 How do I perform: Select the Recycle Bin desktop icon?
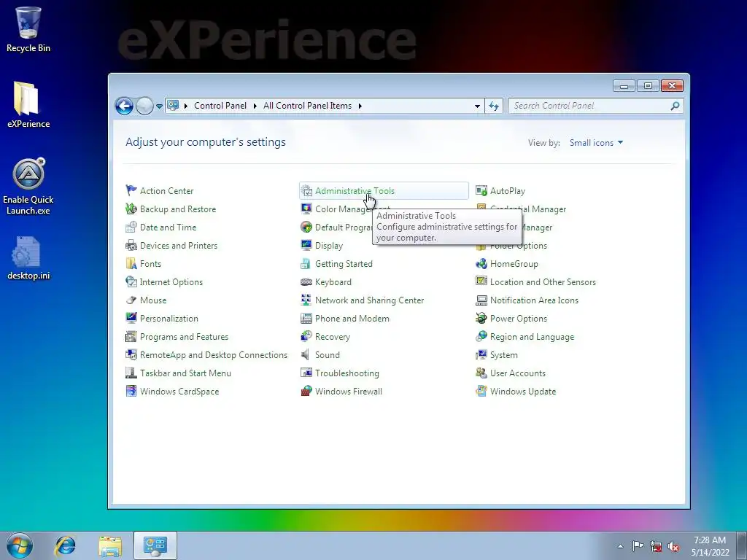tap(28, 30)
